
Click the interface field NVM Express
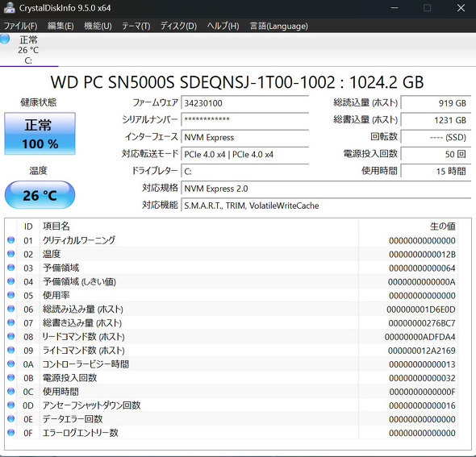pyautogui.click(x=244, y=137)
